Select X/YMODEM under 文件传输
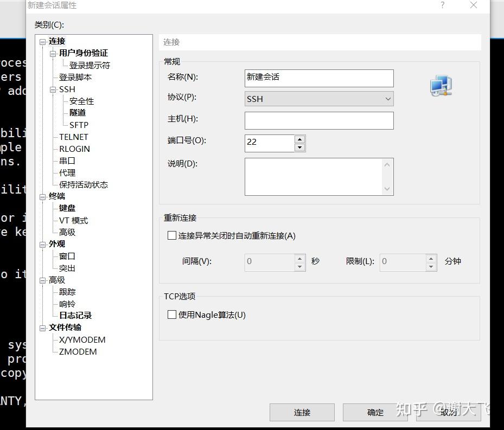Viewport: 504px width, 430px height. pos(81,339)
